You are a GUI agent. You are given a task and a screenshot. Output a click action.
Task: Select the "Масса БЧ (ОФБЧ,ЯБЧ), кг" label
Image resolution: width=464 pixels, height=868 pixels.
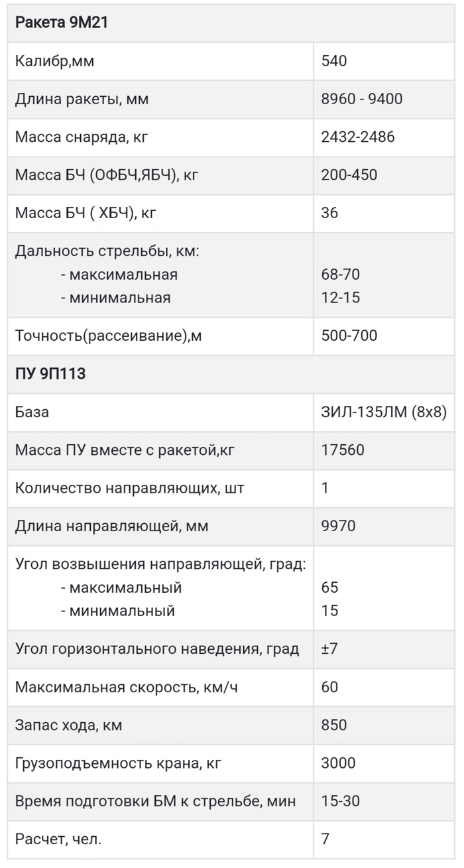pyautogui.click(x=107, y=175)
